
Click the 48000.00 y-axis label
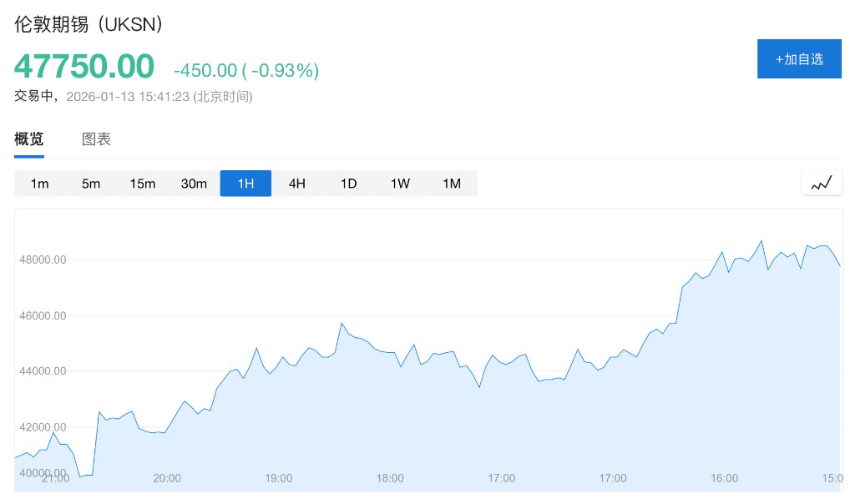(x=42, y=260)
